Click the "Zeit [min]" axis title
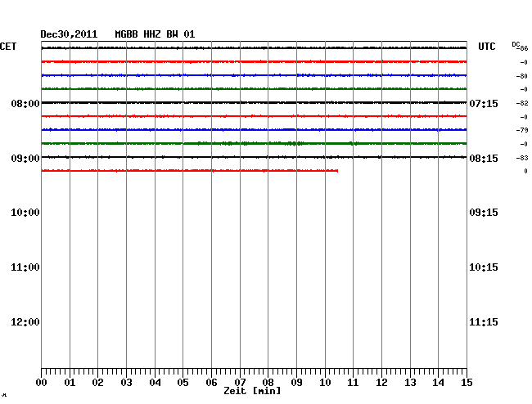The width and height of the screenshot is (532, 404). [252, 391]
